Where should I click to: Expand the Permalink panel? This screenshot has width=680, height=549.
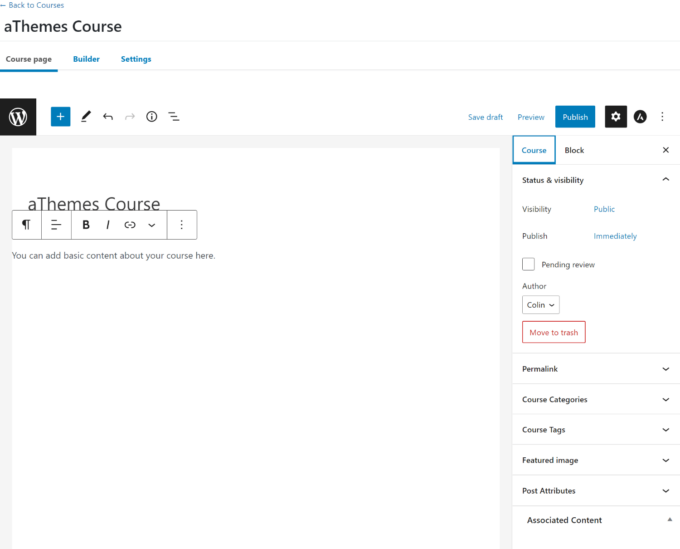[596, 369]
